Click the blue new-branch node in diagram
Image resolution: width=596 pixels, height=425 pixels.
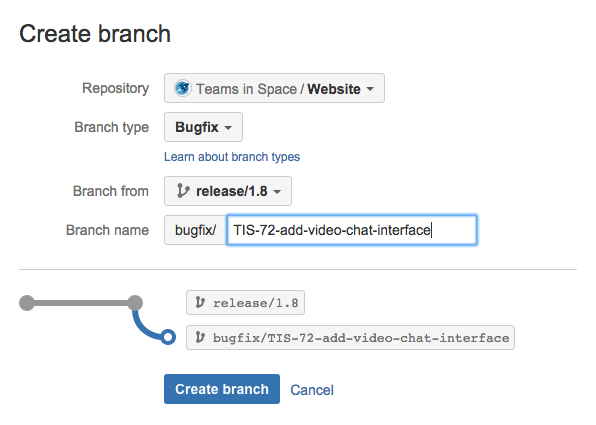pos(168,337)
